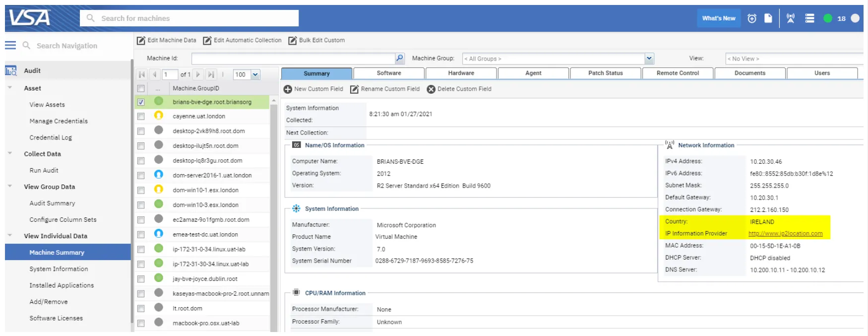Switch to the Patch Status tab
Screen dimensions: 868x336
[x=605, y=73]
